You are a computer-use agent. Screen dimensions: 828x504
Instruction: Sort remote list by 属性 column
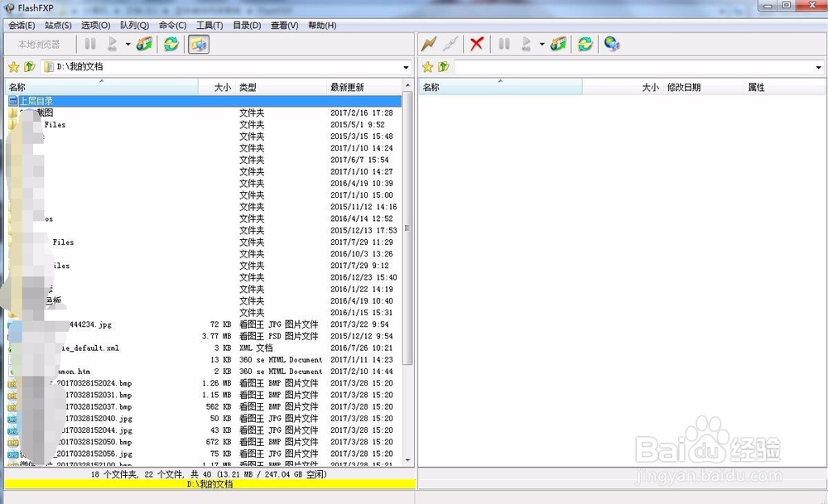(x=784, y=87)
